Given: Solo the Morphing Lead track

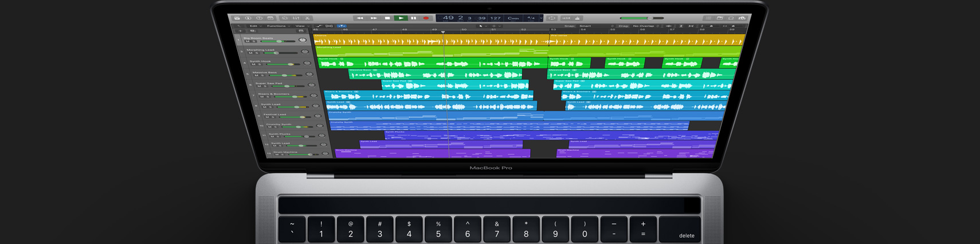Looking at the screenshot, I should click(256, 53).
